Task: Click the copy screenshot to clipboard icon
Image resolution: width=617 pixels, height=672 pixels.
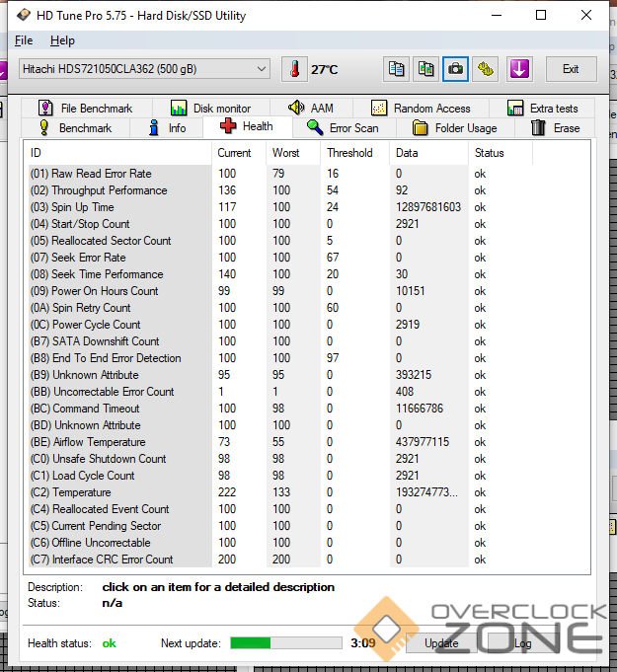Action: [x=425, y=69]
